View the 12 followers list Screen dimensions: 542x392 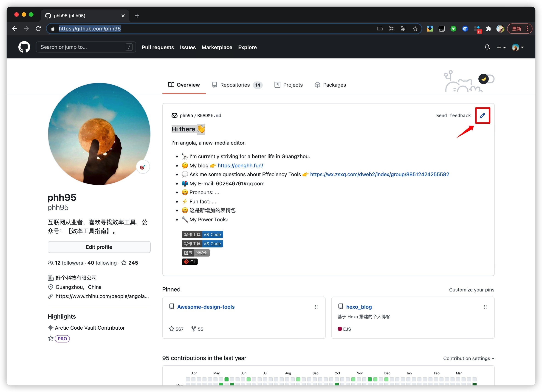pyautogui.click(x=65, y=263)
